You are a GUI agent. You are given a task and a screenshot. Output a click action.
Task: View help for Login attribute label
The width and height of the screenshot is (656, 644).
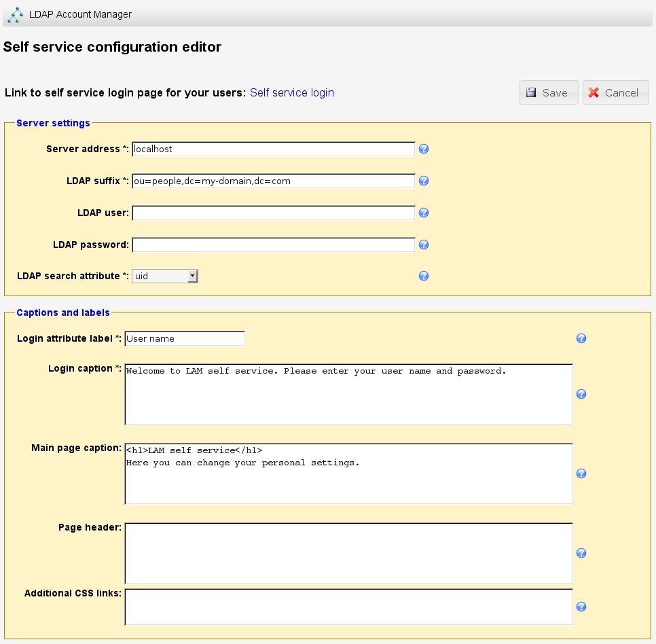[x=581, y=338]
